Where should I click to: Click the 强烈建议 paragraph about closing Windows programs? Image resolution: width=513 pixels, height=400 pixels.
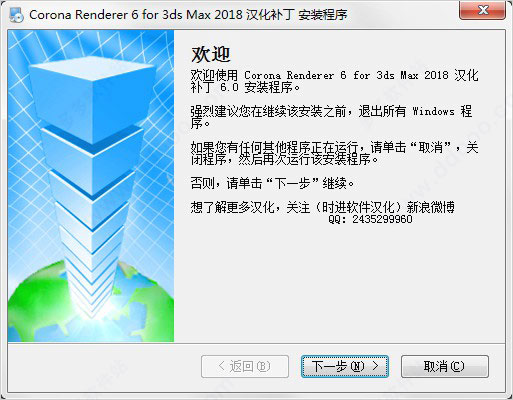point(331,117)
